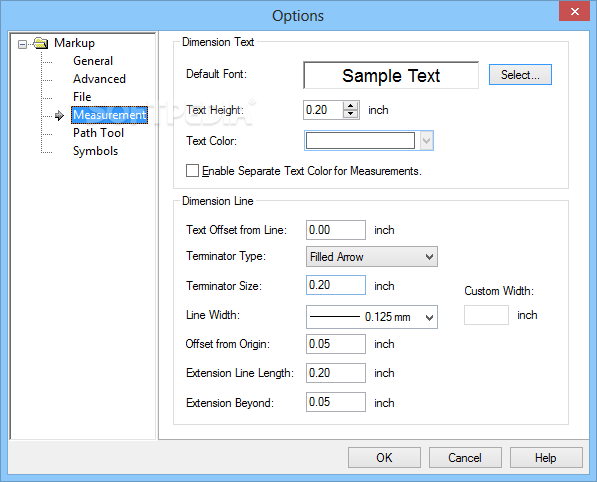Image resolution: width=597 pixels, height=482 pixels.
Task: Expand the Text Color dropdown arrow
Action: [427, 141]
